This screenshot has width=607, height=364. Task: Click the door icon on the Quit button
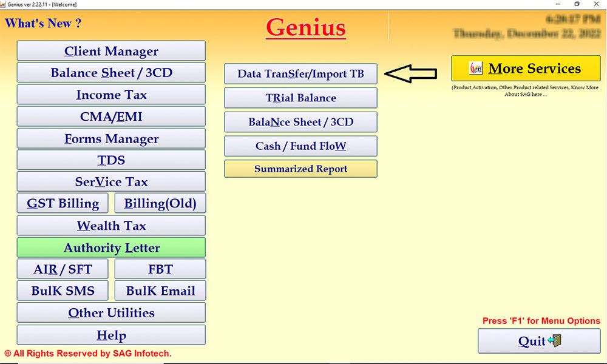(x=555, y=340)
